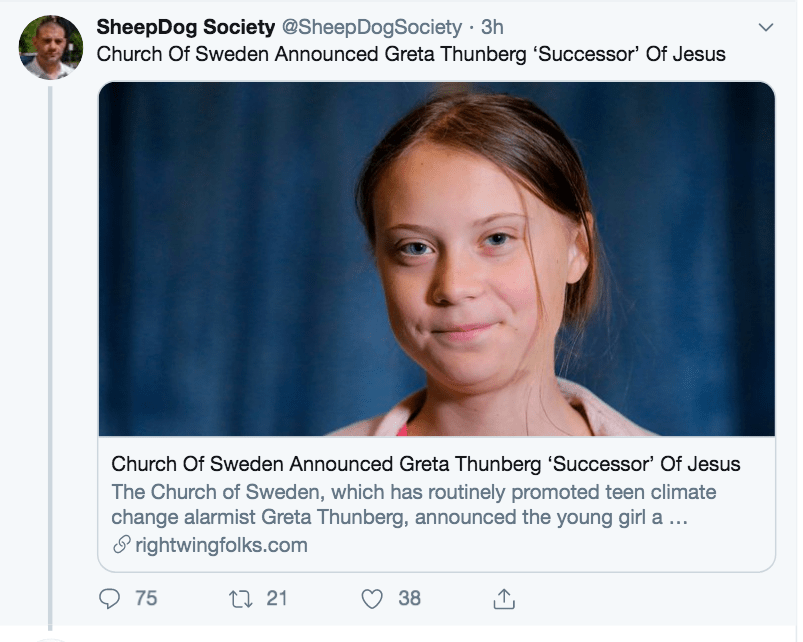
Task: Click the vertical thread line under the avatar
Action: 50,350
